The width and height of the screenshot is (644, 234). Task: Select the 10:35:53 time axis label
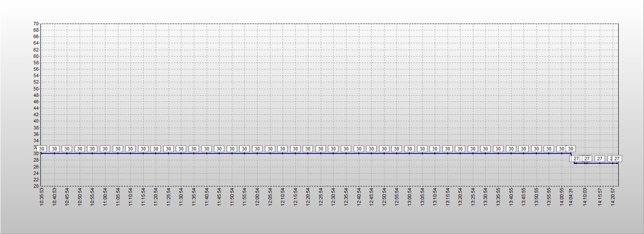[42, 197]
